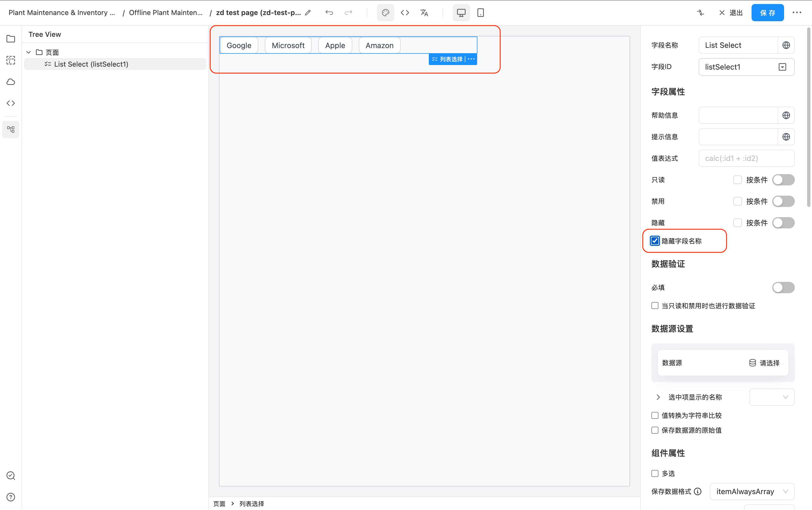The height and width of the screenshot is (510, 812).
Task: Select List Select (listSelect1) tree item
Action: (x=115, y=64)
